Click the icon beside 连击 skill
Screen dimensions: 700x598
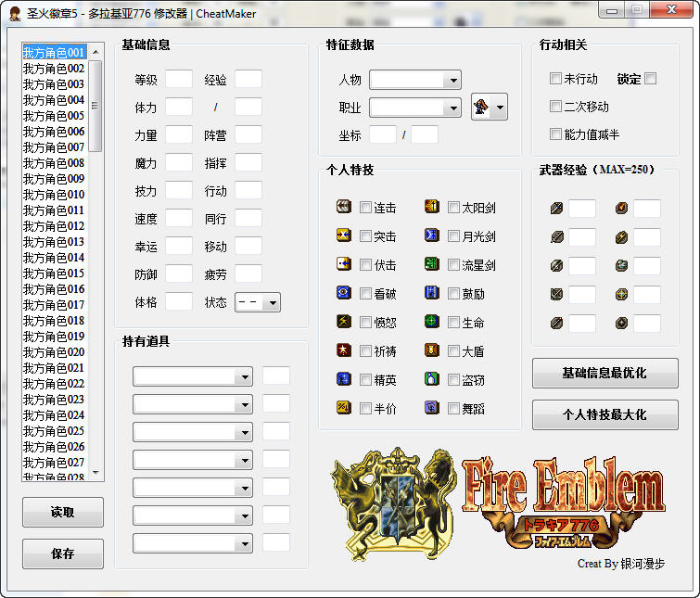tap(344, 208)
